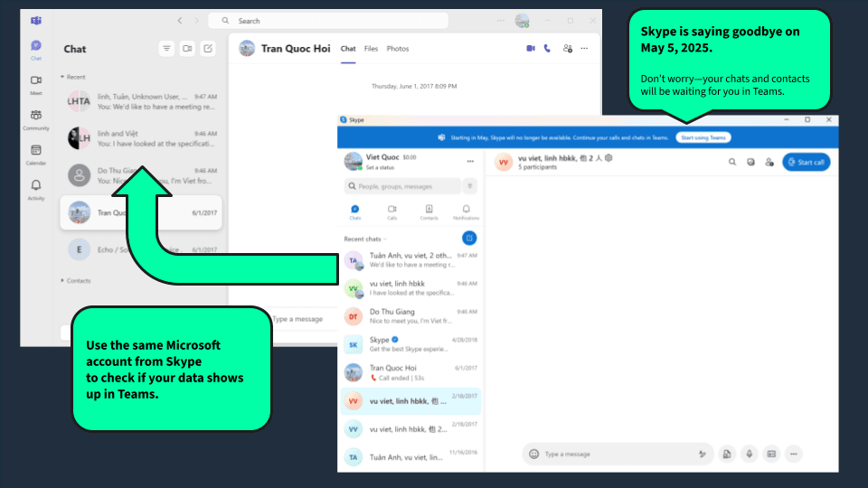
Task: Click the Teams search box
Action: tap(328, 21)
